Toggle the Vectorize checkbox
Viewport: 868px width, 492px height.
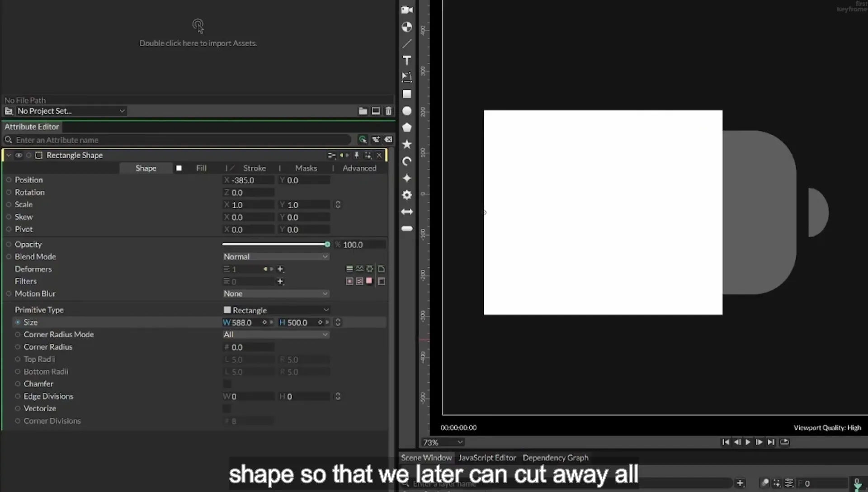pyautogui.click(x=227, y=409)
